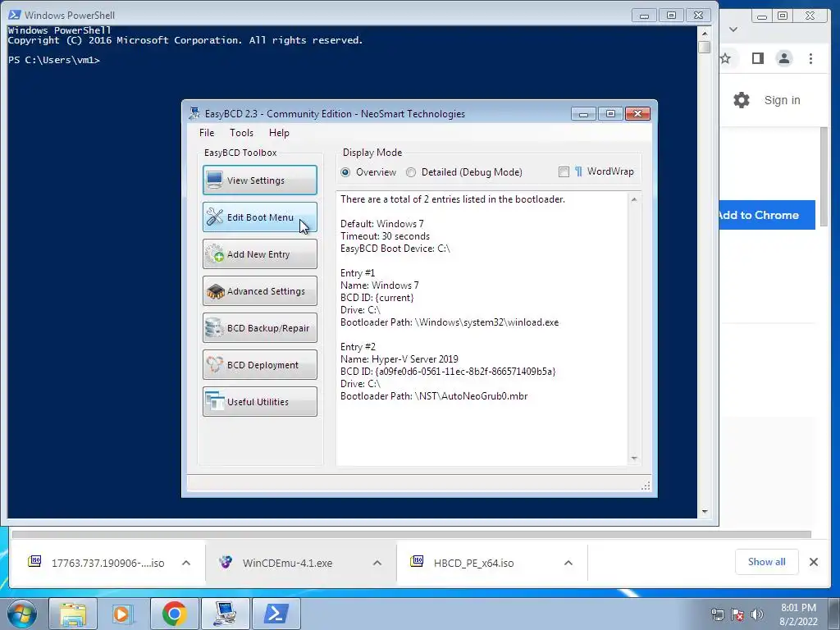The image size is (840, 630).
Task: Switch to EasyBCD taskbar icon
Action: [x=225, y=614]
